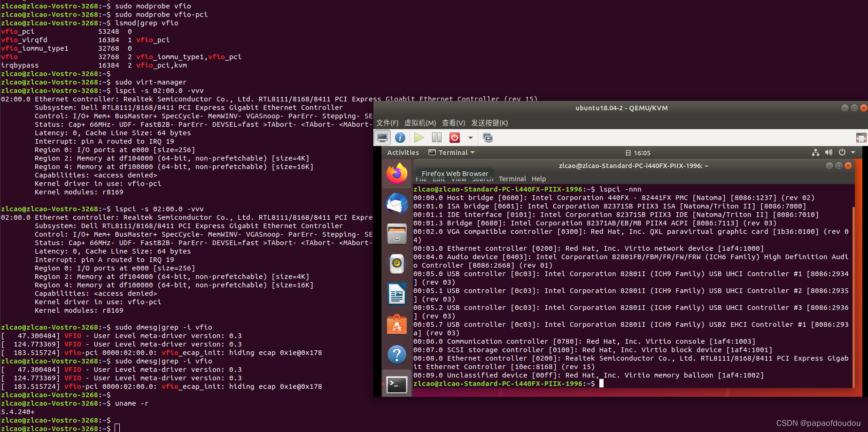The image size is (868, 432).
Task: Open LibreOffice Writer from the guest dock
Action: [x=397, y=294]
